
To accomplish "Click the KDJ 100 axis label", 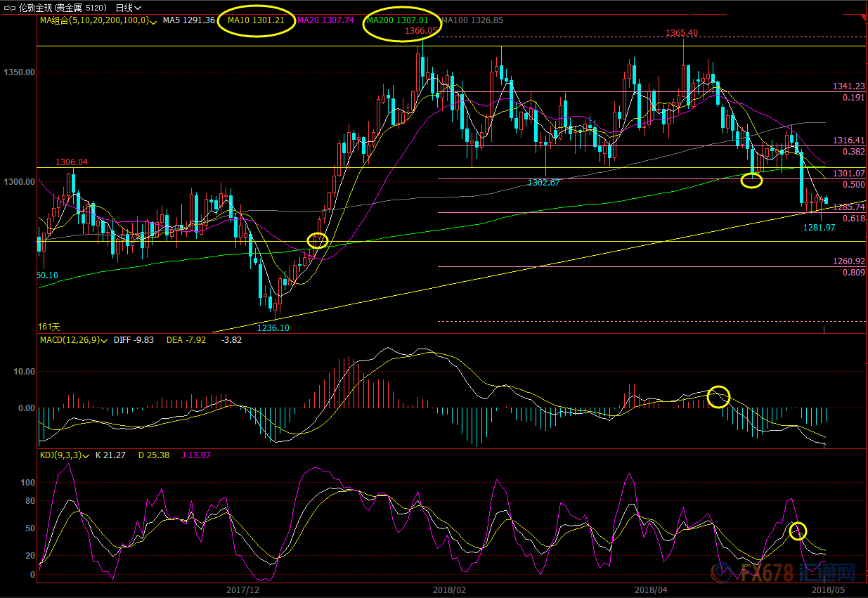I will point(27,483).
